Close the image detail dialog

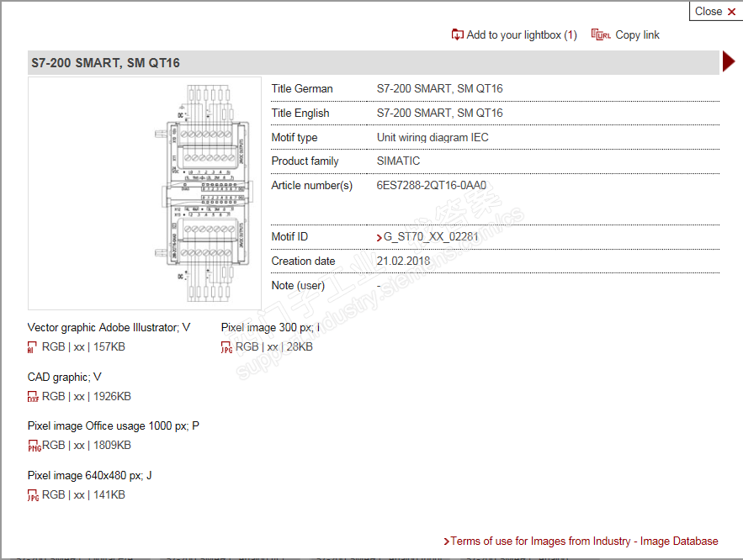pos(715,12)
